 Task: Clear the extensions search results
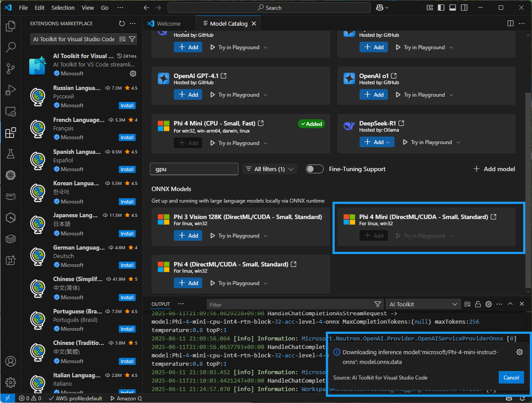pyautogui.click(x=122, y=39)
